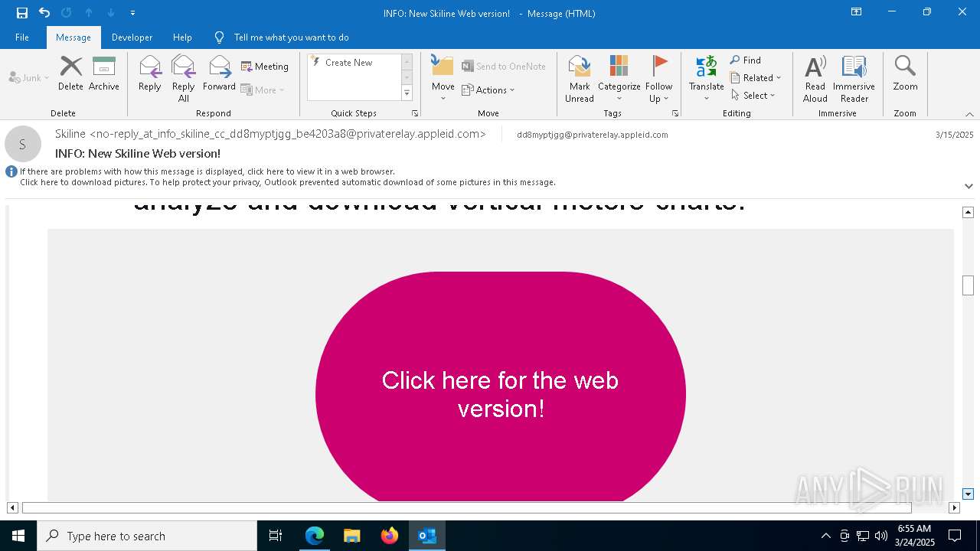Archive this message
This screenshot has height=551, width=980.
(x=104, y=73)
